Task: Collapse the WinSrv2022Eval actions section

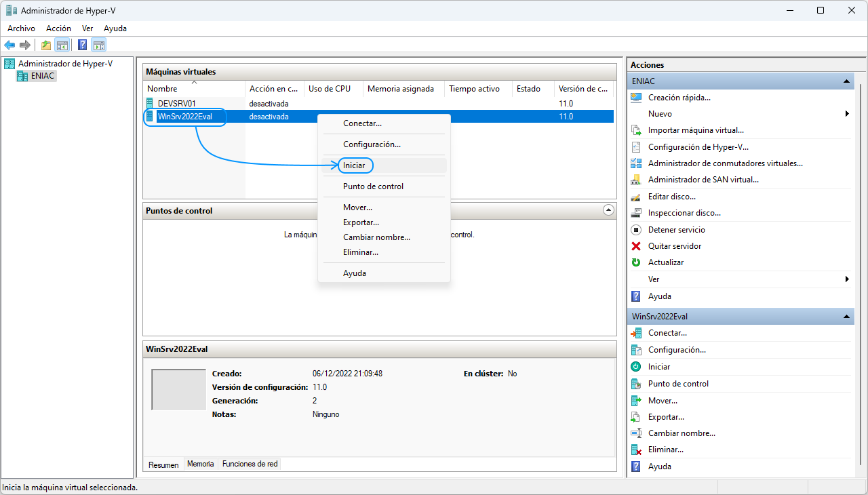Action: tap(846, 317)
